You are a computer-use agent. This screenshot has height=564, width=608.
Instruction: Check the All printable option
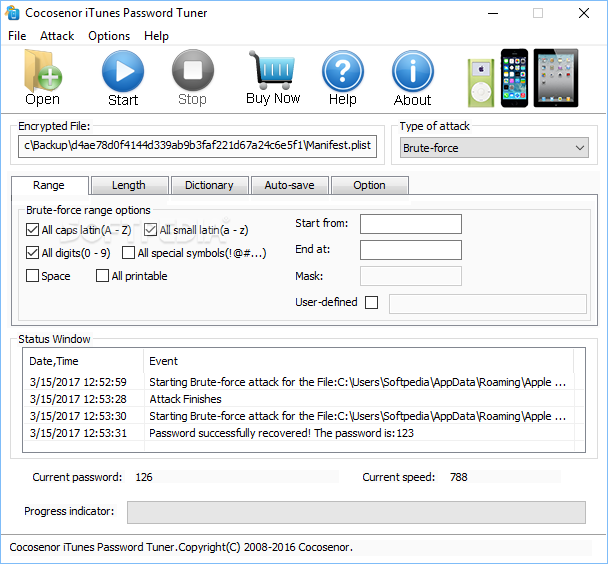tap(102, 276)
